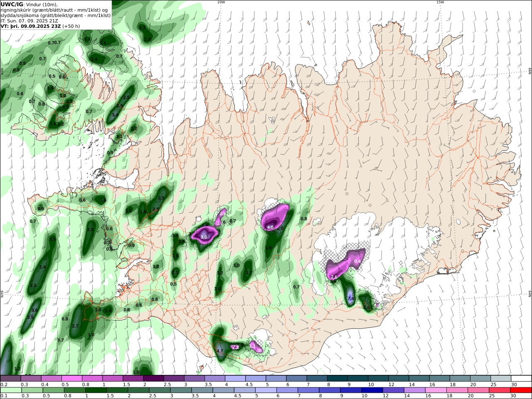This screenshot has height=399, width=532.
Task: Click the "(+50 h)" forecast offset text
Action: tap(71, 26)
